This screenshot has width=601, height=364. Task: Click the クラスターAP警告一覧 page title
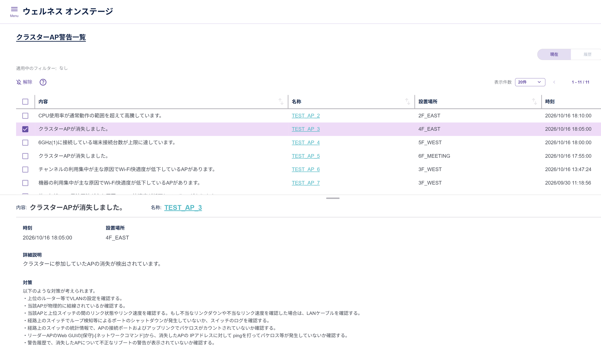(51, 37)
